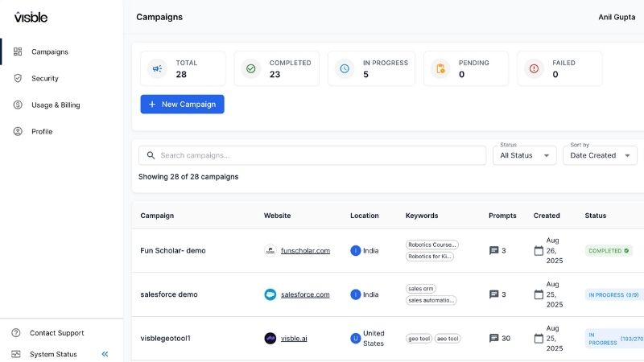Click the Campaign column header
The image size is (644, 362).
coord(157,216)
